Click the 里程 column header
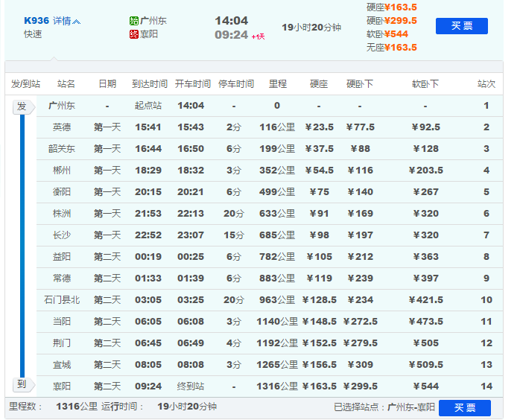Screen dimensions: 520x420 278,84
